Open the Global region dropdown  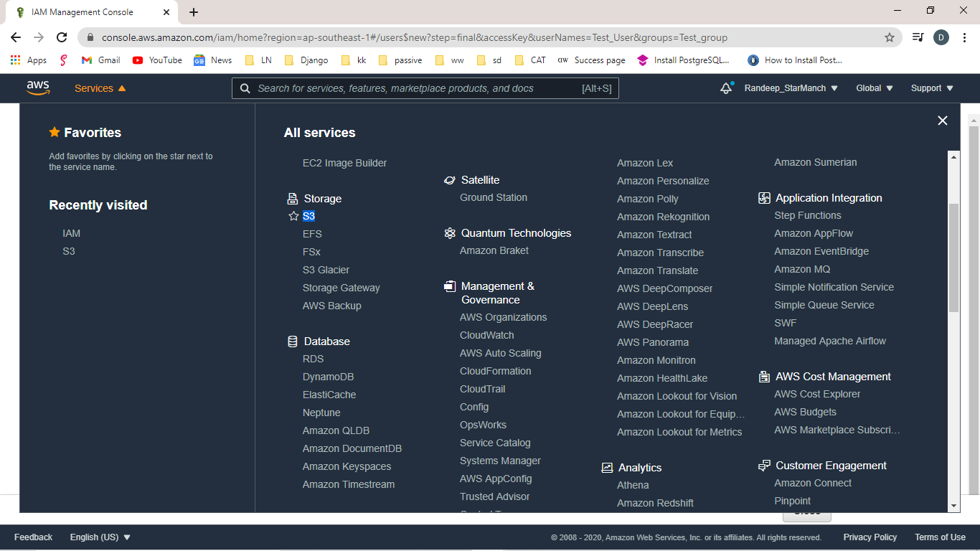pos(875,88)
